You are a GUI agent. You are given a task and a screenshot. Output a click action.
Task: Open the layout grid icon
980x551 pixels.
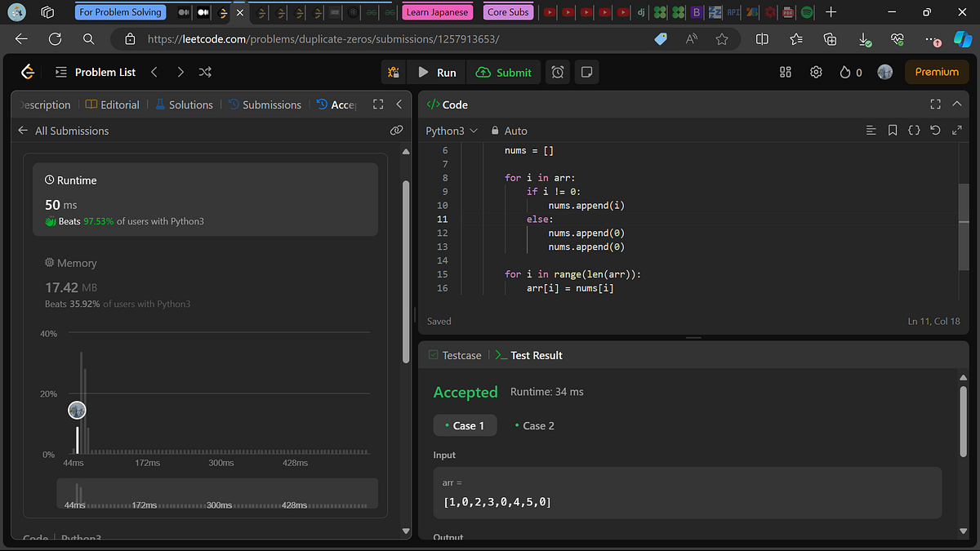click(786, 72)
